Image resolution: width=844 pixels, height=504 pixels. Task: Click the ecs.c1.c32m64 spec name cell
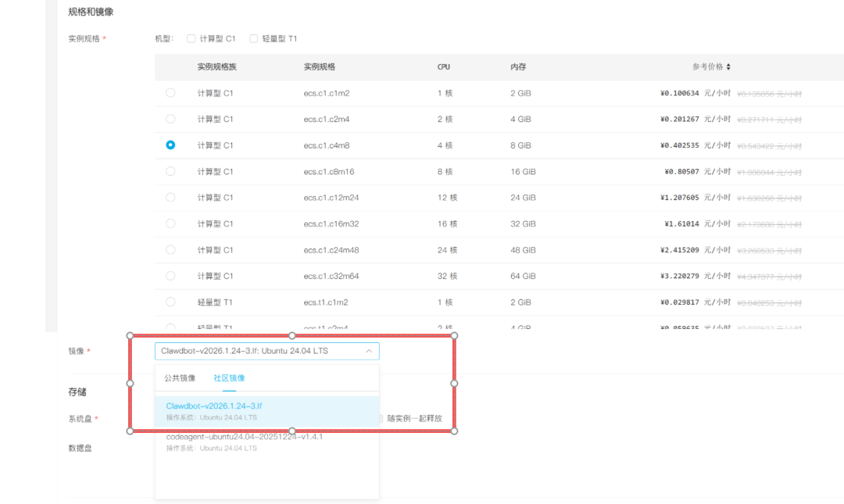pyautogui.click(x=331, y=277)
